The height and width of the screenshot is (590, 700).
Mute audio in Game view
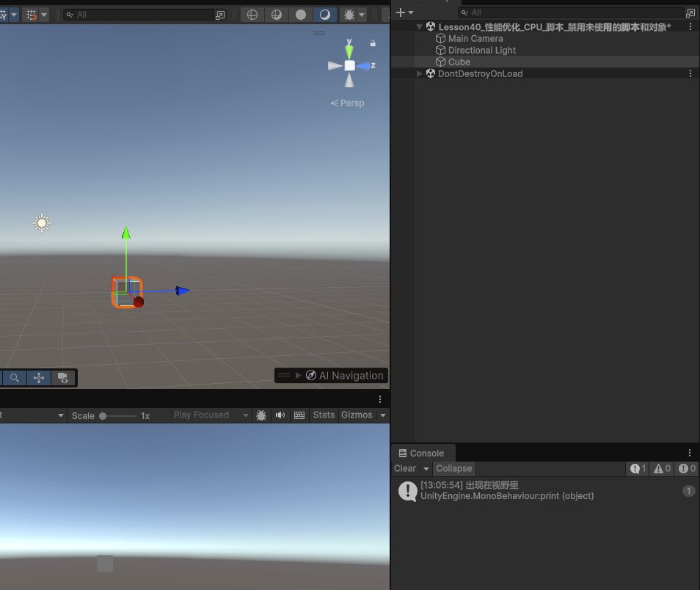tap(280, 415)
